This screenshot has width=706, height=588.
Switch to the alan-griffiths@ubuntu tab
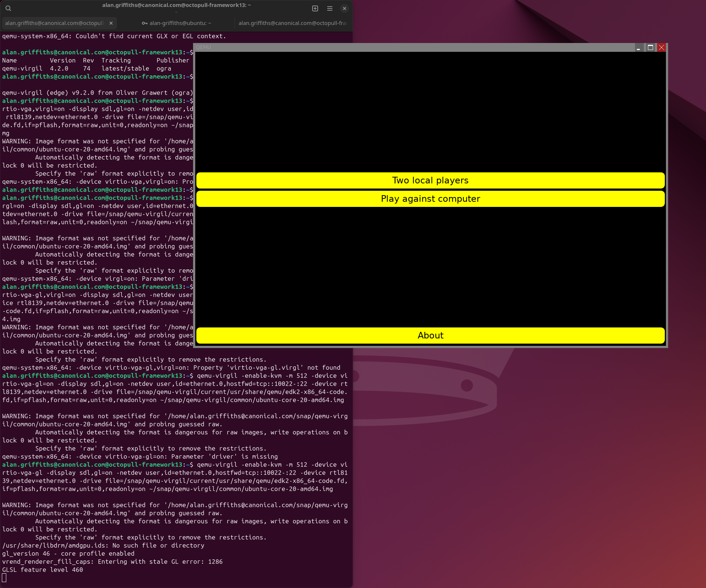point(180,23)
